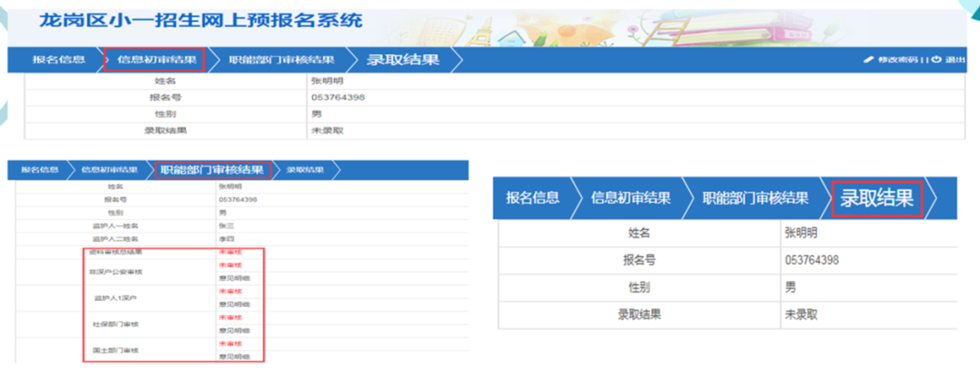Click 未审核 status for 资料审核总结果

[230, 252]
